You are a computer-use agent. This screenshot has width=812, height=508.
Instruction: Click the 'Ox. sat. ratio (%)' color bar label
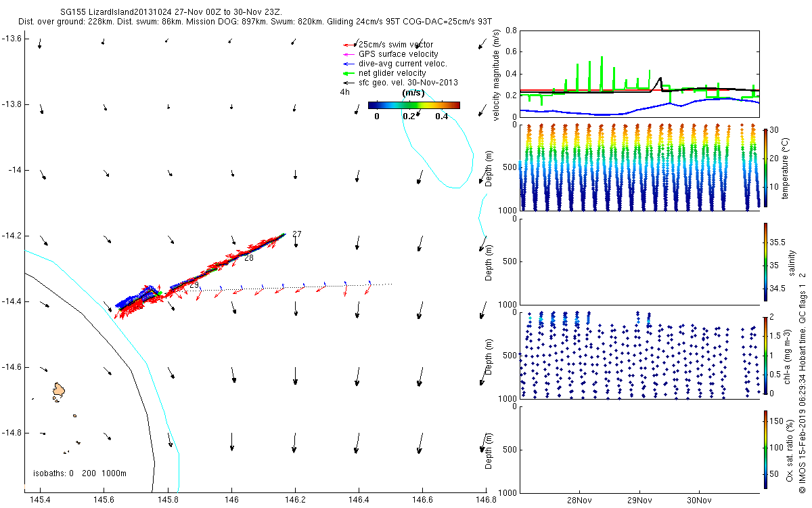tap(790, 450)
